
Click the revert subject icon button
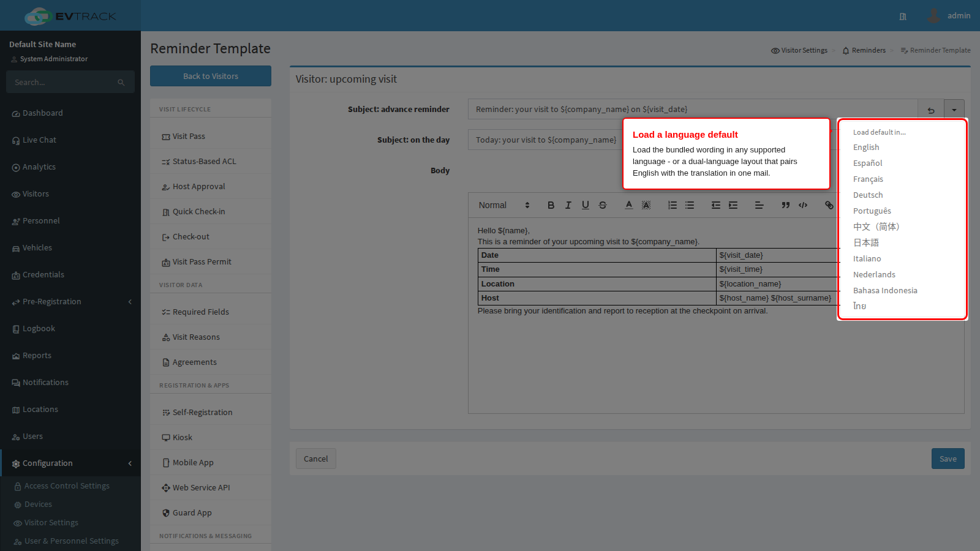pyautogui.click(x=931, y=110)
